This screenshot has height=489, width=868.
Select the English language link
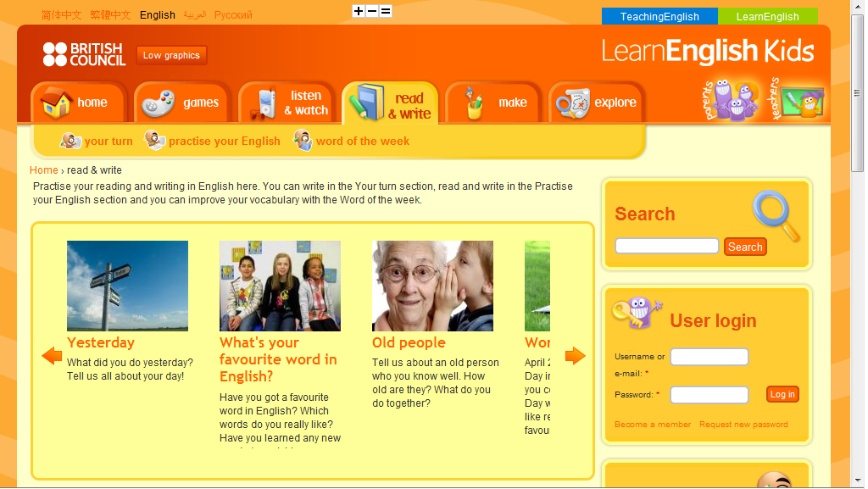[157, 15]
